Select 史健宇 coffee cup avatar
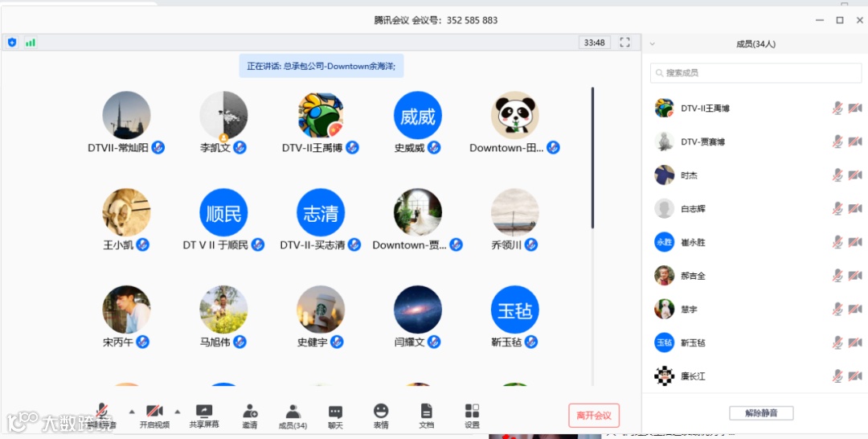 [321, 310]
